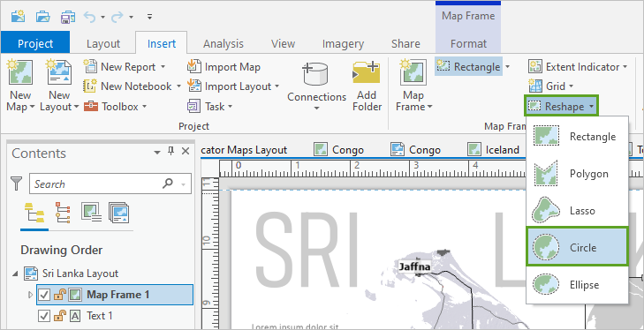644x330 pixels.
Task: Switch to the Imagery ribbon tab
Action: click(x=343, y=43)
